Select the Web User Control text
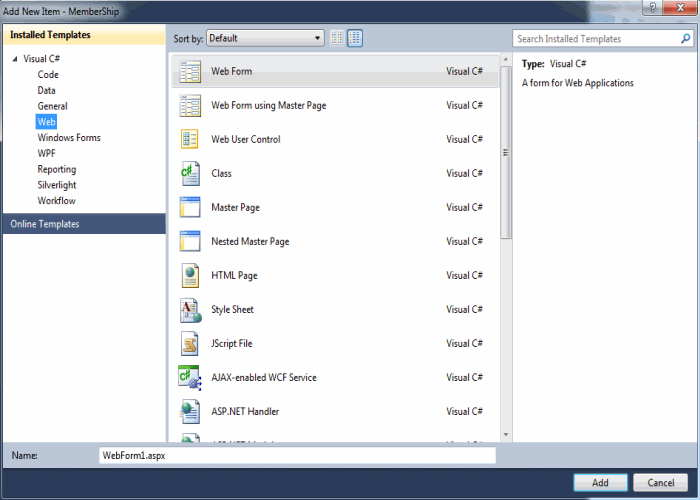700x500 pixels. point(246,139)
